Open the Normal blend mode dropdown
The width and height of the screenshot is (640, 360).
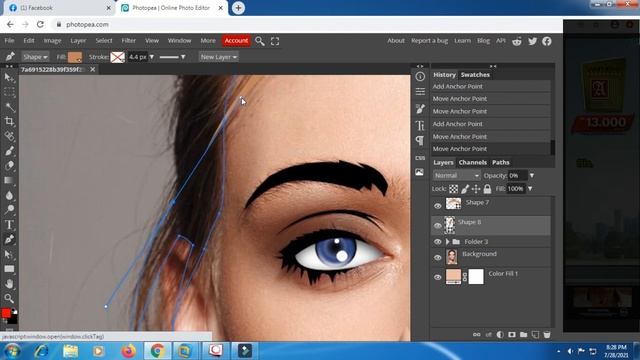click(x=457, y=176)
